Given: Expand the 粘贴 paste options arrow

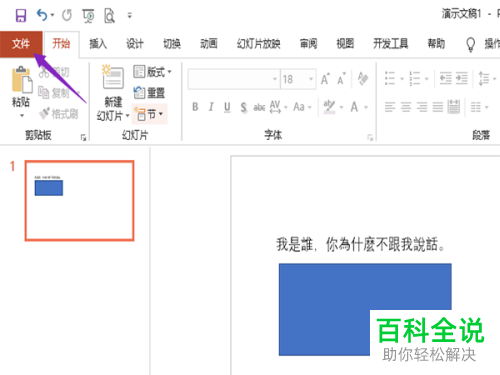Looking at the screenshot, I should pyautogui.click(x=22, y=116).
